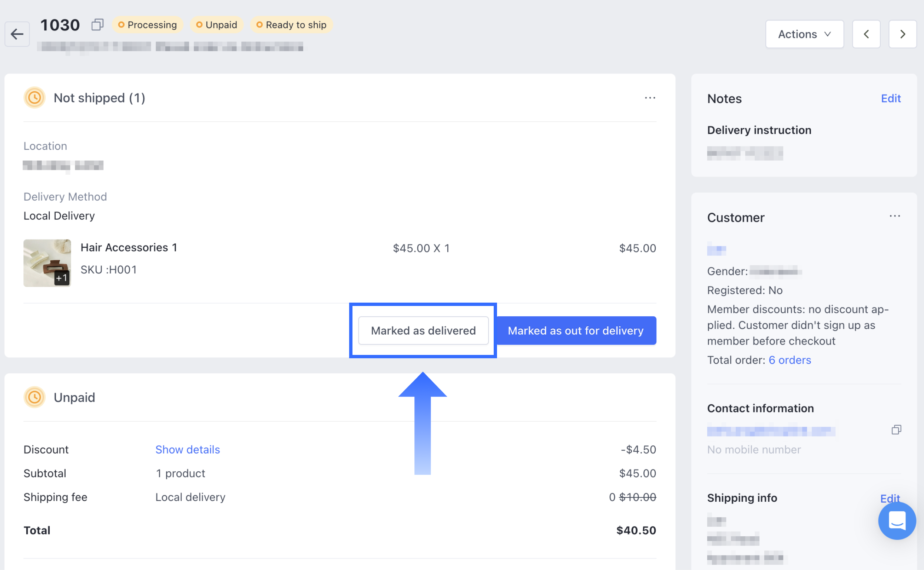Edit the delivery instruction notes

pos(891,98)
